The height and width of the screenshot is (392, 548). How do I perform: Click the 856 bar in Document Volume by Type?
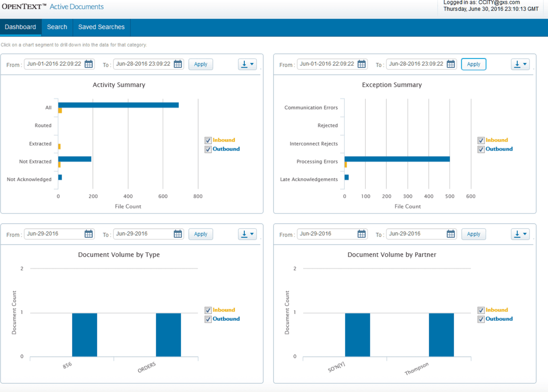click(x=84, y=333)
